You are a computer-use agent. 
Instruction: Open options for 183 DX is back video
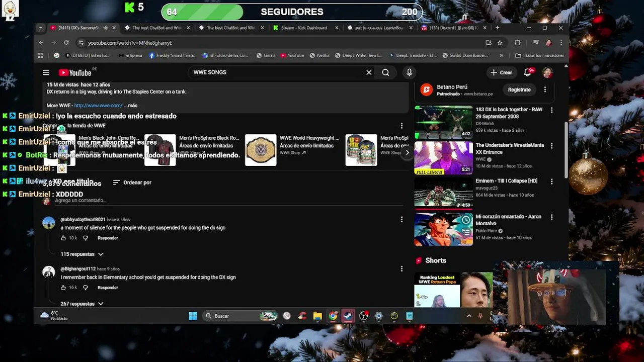(x=552, y=110)
